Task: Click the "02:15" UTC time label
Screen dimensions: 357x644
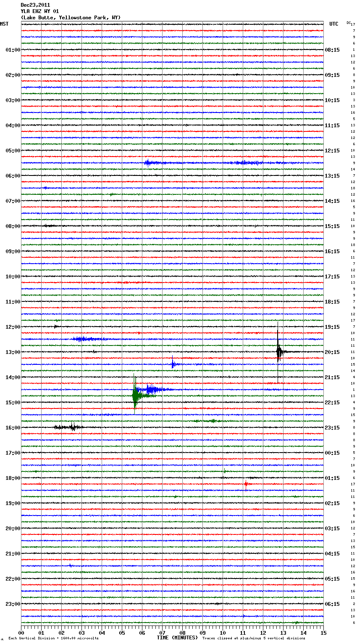Action: point(332,503)
